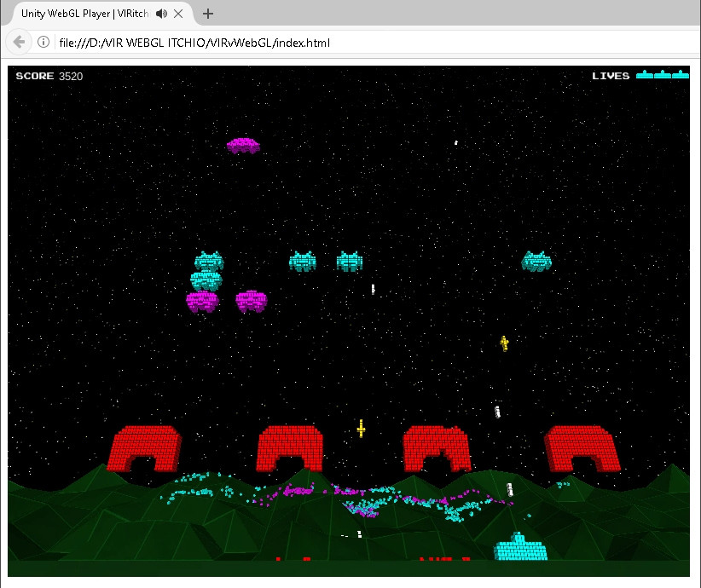Screen dimensions: 701x588
Task: Open the site information icon
Action: (x=43, y=43)
